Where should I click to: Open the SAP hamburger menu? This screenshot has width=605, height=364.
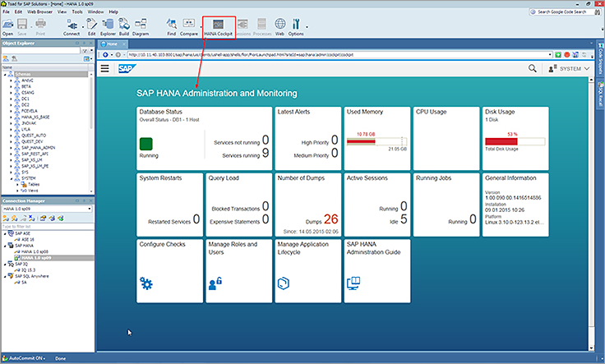104,69
